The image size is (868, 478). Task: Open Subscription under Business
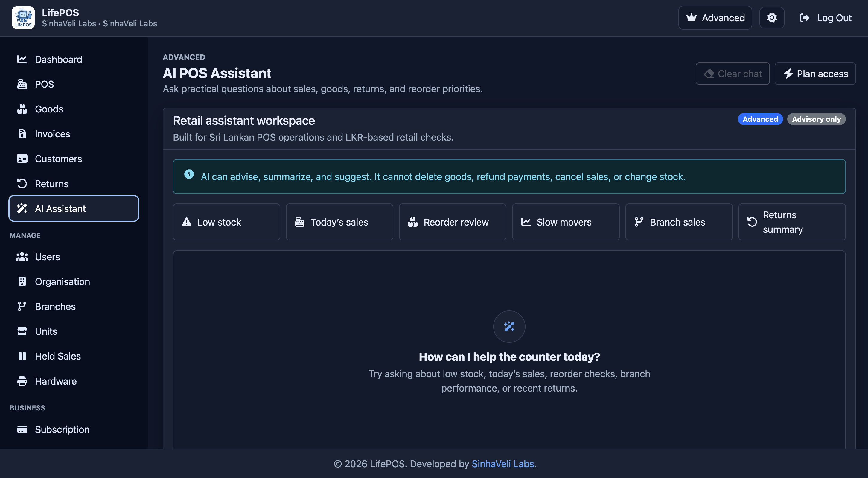(74, 430)
